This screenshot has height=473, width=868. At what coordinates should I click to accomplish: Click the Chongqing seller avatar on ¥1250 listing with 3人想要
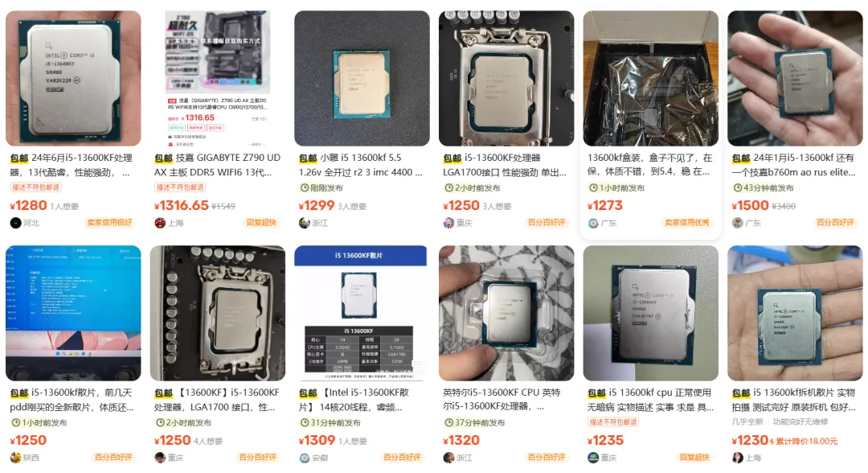[x=449, y=223]
